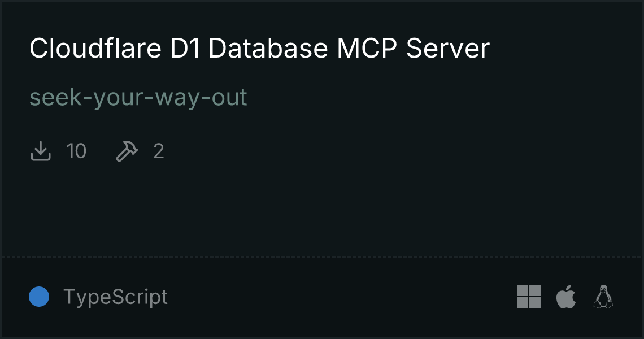This screenshot has width=644, height=339.
Task: Click the hammer tools icon
Action: pos(127,151)
